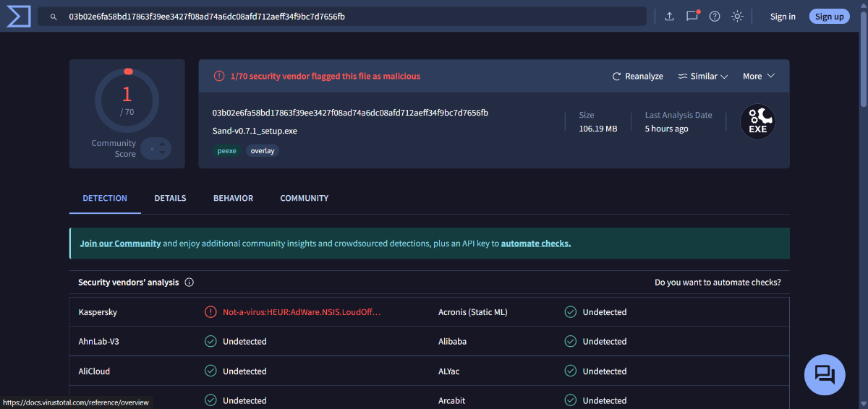Click the EXE file type icon
Image resolution: width=868 pixels, height=409 pixels.
[x=757, y=122]
